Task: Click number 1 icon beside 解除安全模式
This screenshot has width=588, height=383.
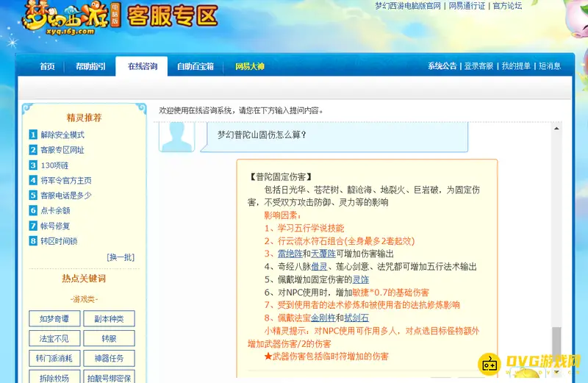Action: coord(33,135)
